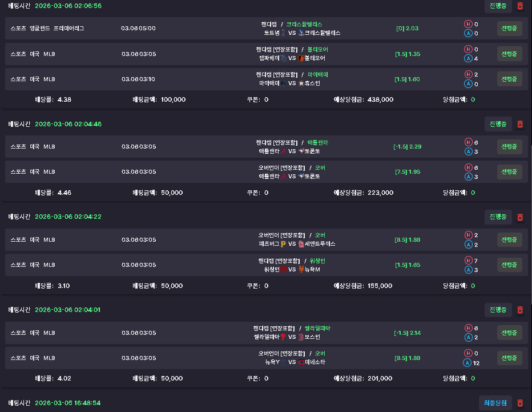The image size is (532, 412).
Task: Remove the bet slip from 02:04:22
Action: click(x=519, y=217)
